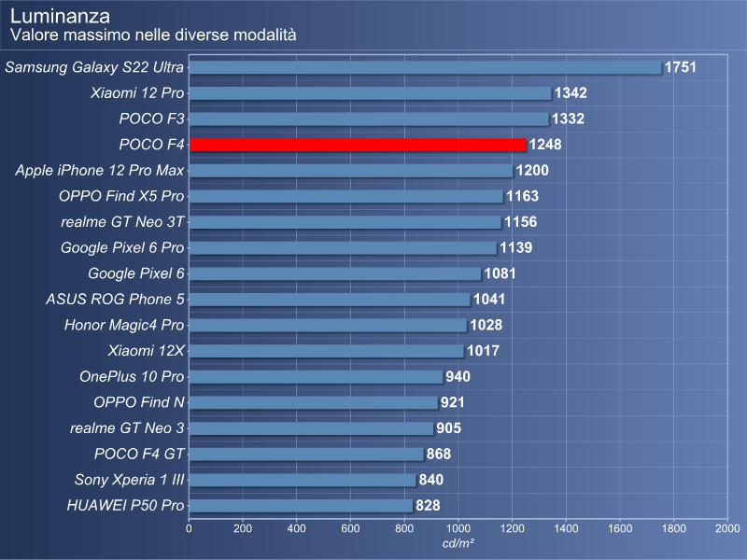Select the OPPO Find N label
The width and height of the screenshot is (747, 560).
pos(139,402)
